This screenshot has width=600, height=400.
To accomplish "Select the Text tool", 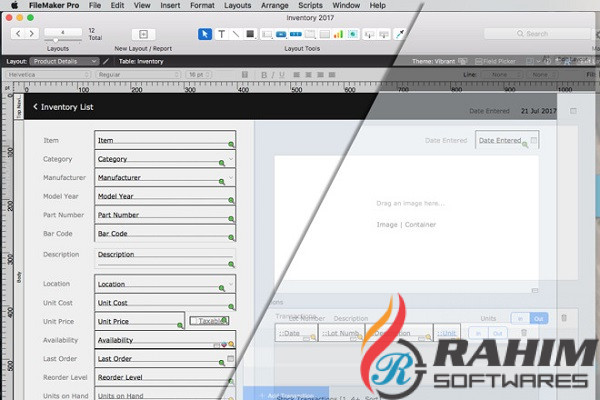I will pos(221,34).
